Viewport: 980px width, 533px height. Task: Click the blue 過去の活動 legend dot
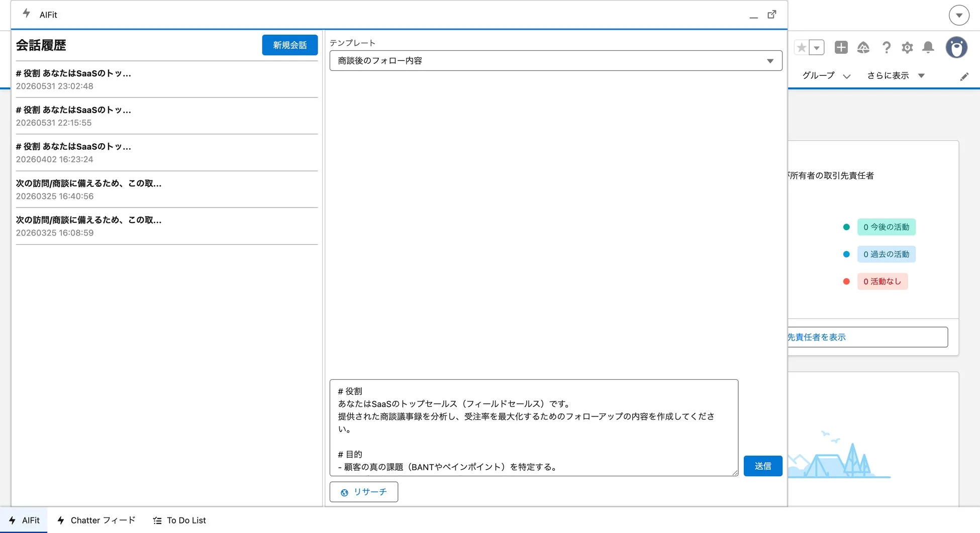(x=846, y=254)
